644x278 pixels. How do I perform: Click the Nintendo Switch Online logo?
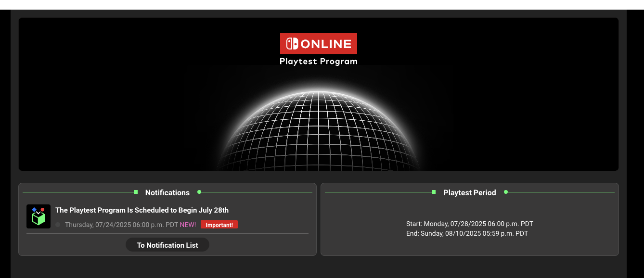click(319, 43)
